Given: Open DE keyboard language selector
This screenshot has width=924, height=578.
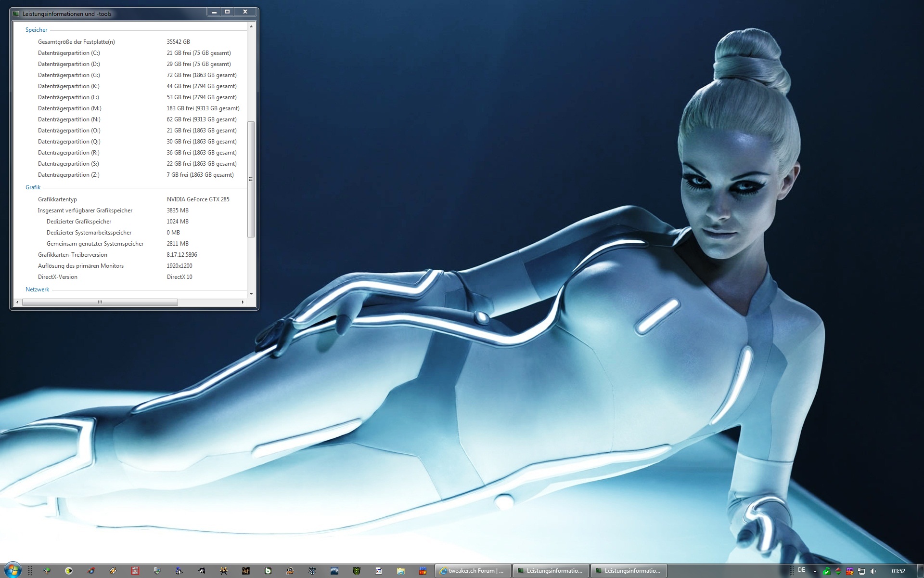Looking at the screenshot, I should coord(801,570).
